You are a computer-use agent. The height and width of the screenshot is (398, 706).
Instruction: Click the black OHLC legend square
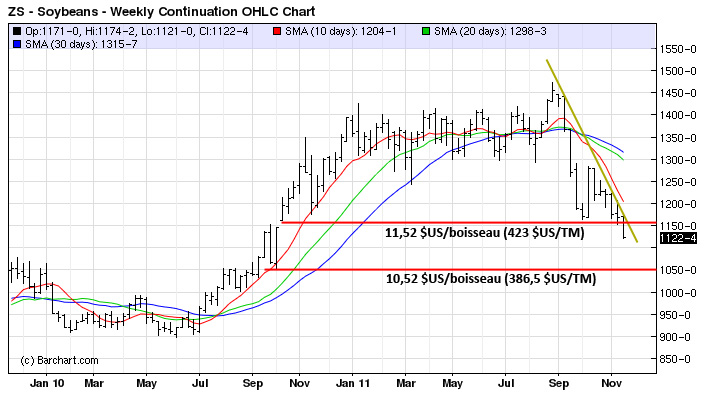(x=17, y=32)
